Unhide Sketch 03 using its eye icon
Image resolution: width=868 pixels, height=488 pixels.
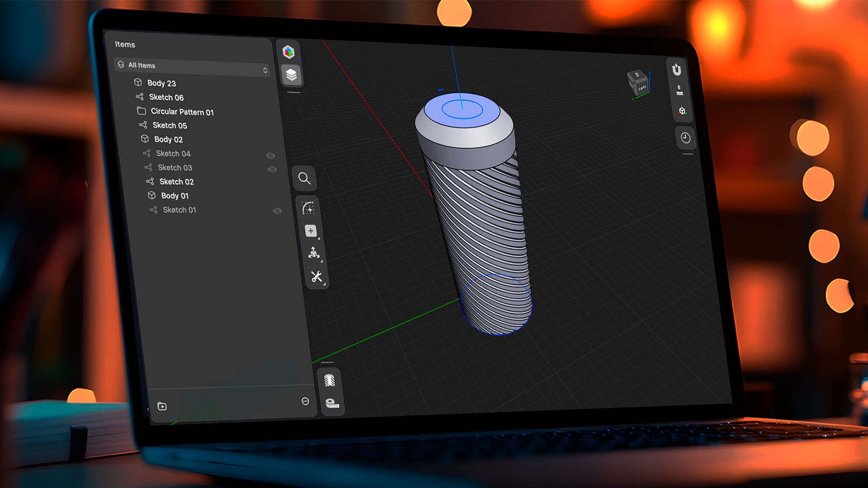click(x=272, y=169)
